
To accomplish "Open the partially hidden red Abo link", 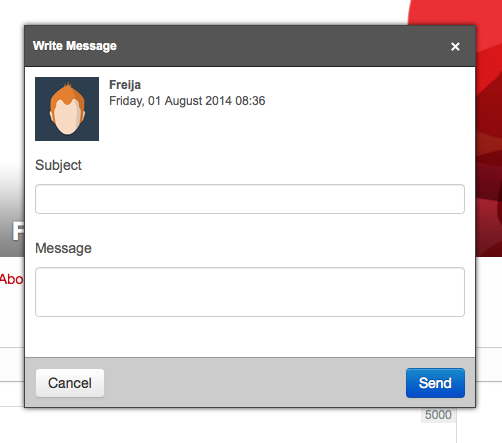I will [x=12, y=279].
